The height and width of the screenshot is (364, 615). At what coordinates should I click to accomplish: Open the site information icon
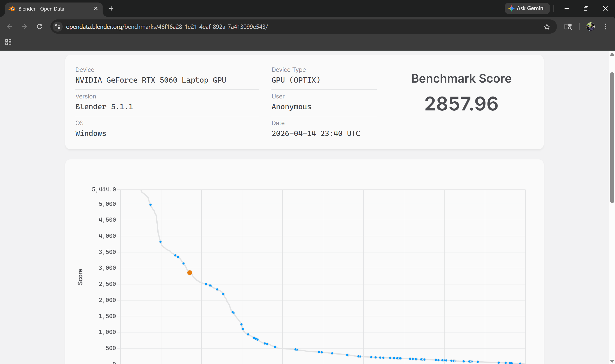(x=58, y=26)
